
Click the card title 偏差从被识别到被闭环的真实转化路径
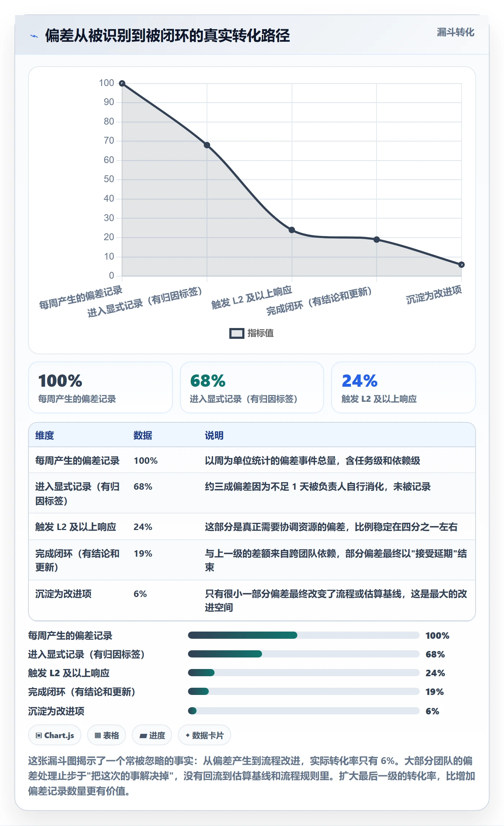167,36
